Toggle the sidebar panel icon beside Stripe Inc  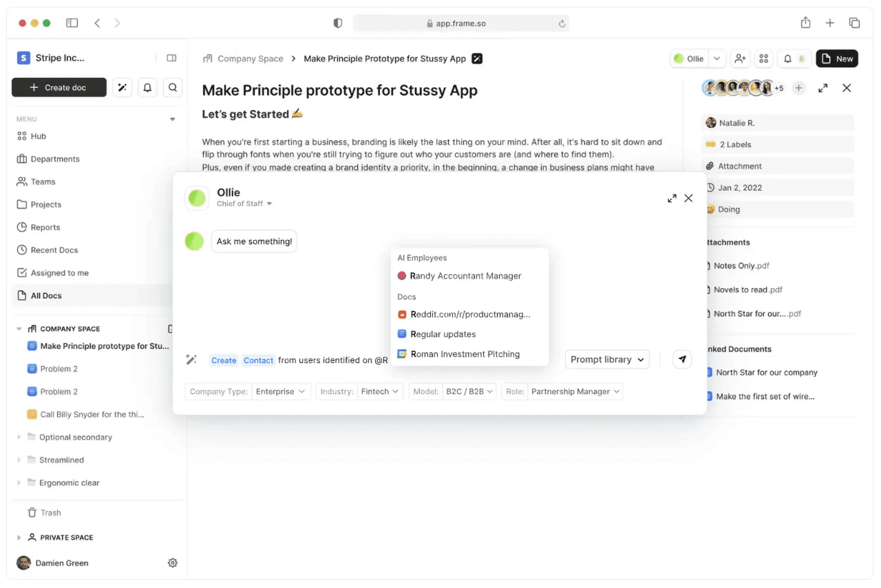(171, 58)
